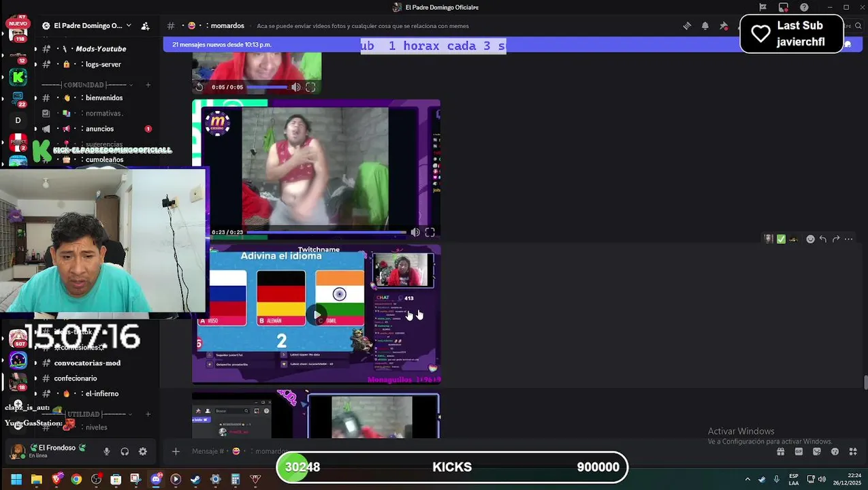Open the convocatorias-mod channel

coord(95,363)
